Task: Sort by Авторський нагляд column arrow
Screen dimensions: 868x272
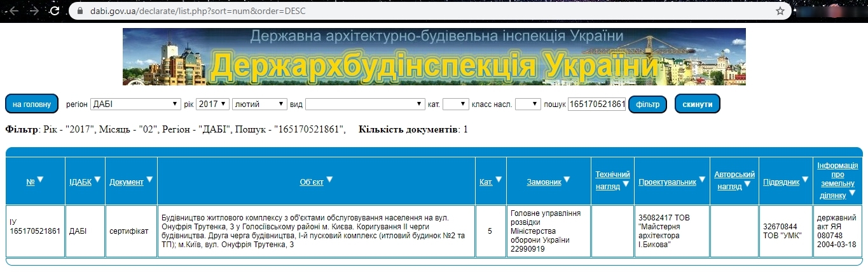Action: pos(748,184)
